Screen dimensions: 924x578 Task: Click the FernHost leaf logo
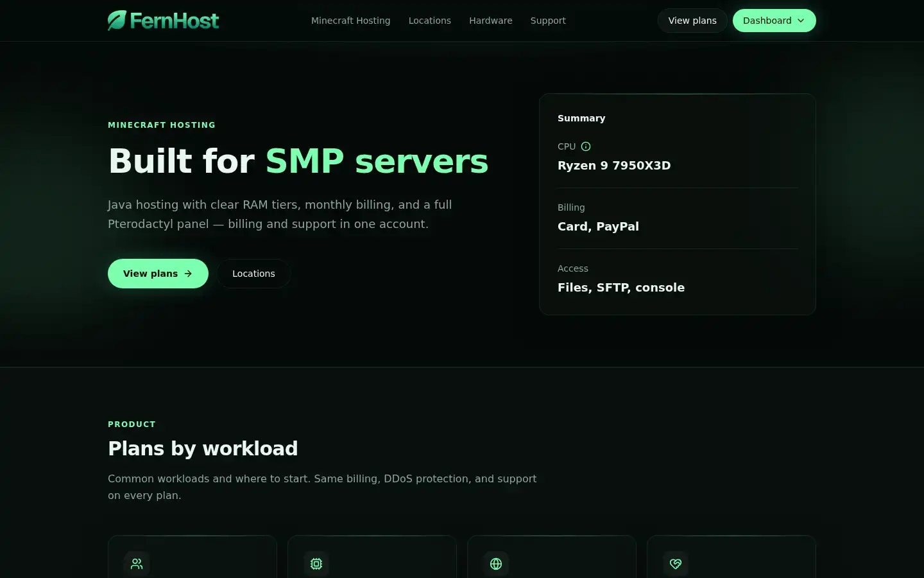[x=163, y=21]
